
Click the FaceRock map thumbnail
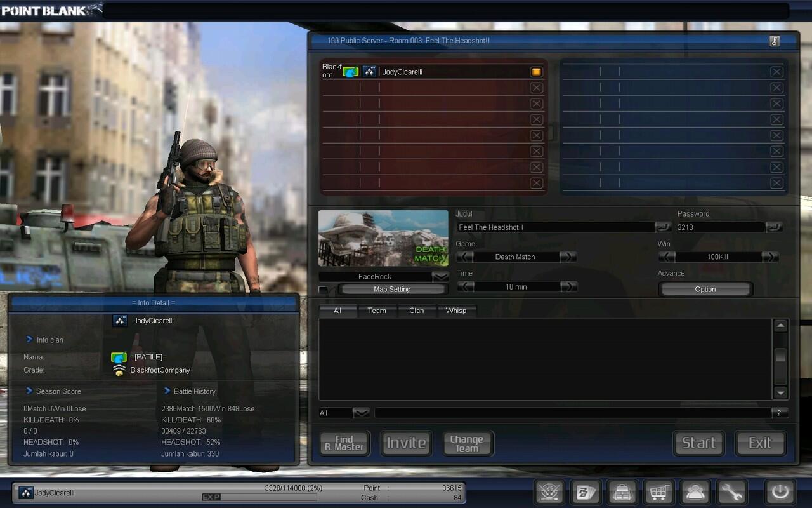[x=383, y=238]
